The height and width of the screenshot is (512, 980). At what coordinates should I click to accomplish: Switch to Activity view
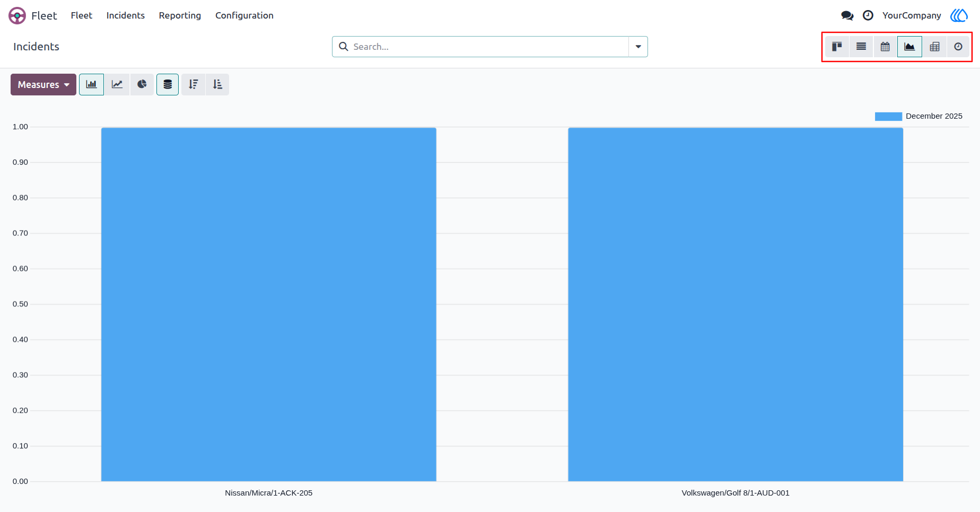[x=958, y=47]
